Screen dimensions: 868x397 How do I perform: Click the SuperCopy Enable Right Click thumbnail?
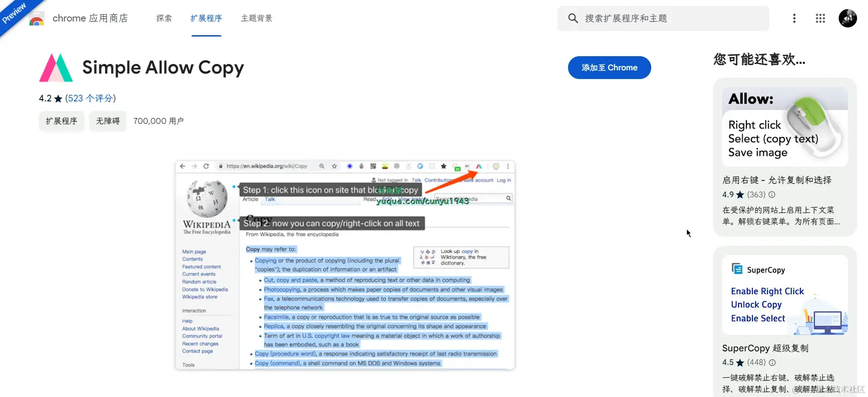coord(785,295)
